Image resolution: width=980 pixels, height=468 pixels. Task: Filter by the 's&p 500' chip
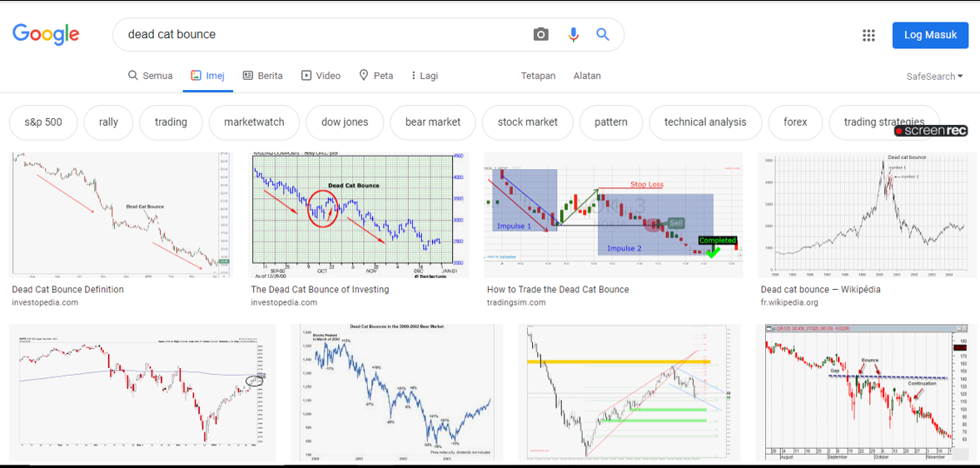[43, 122]
